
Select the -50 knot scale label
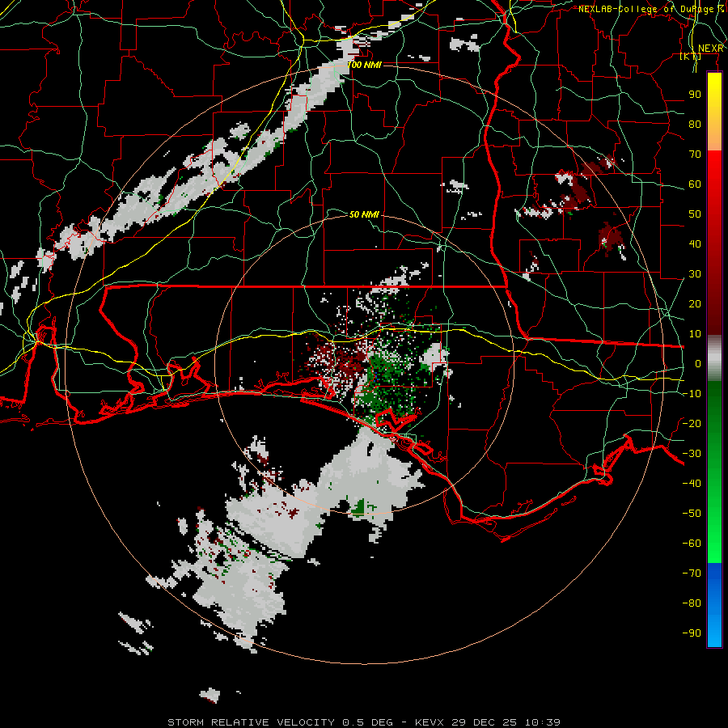692,513
